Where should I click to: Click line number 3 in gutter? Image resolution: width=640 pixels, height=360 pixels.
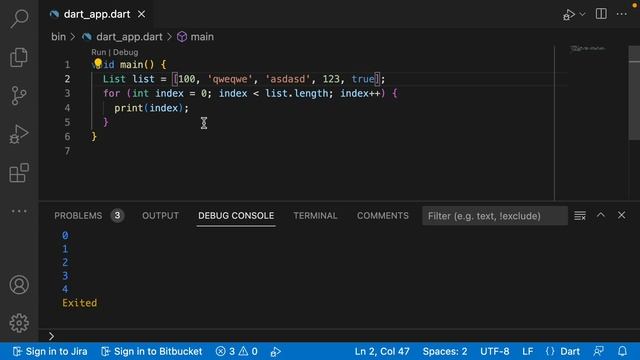pos(67,93)
